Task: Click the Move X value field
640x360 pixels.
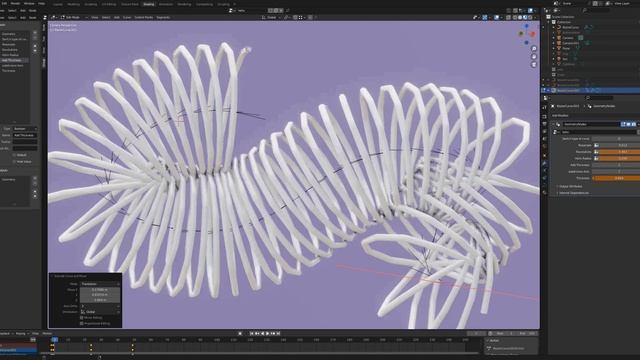Action: (x=100, y=289)
